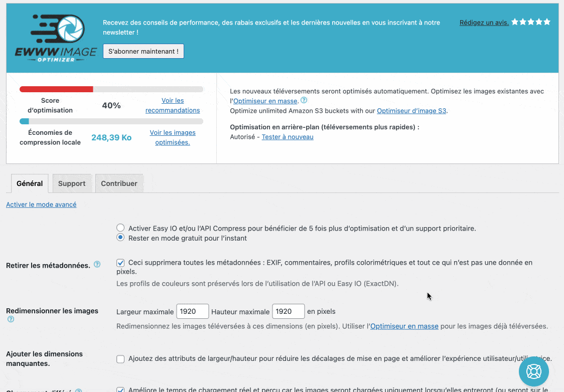The width and height of the screenshot is (564, 392).
Task: Click the five-star rating beside Rédigez un avis
Action: pyautogui.click(x=530, y=22)
